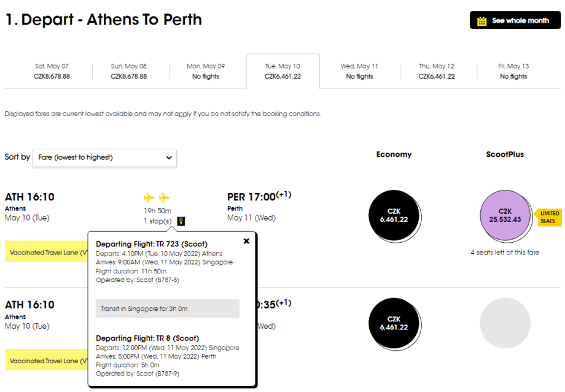Select the Sun, May 08 date tab

coord(129,71)
